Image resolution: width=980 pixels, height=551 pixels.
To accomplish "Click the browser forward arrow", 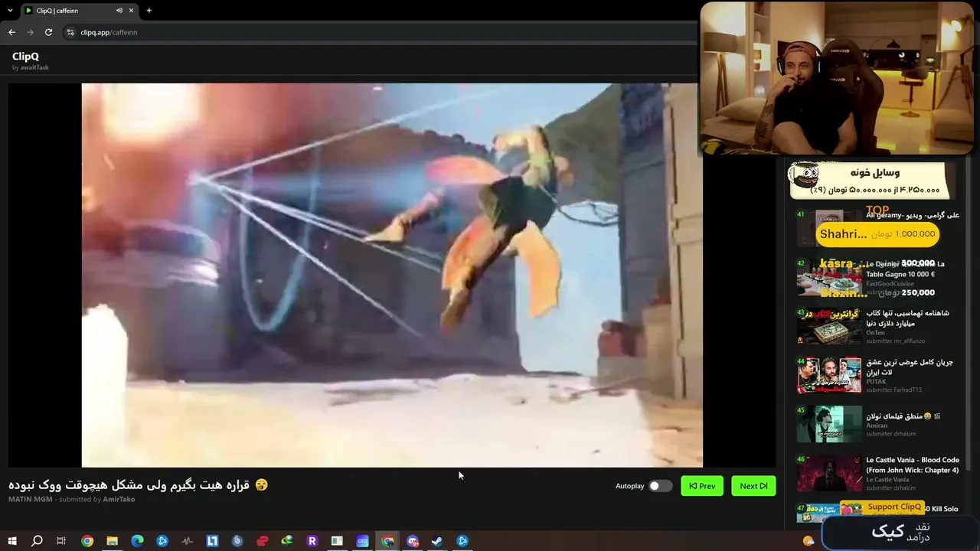I will 30,32.
